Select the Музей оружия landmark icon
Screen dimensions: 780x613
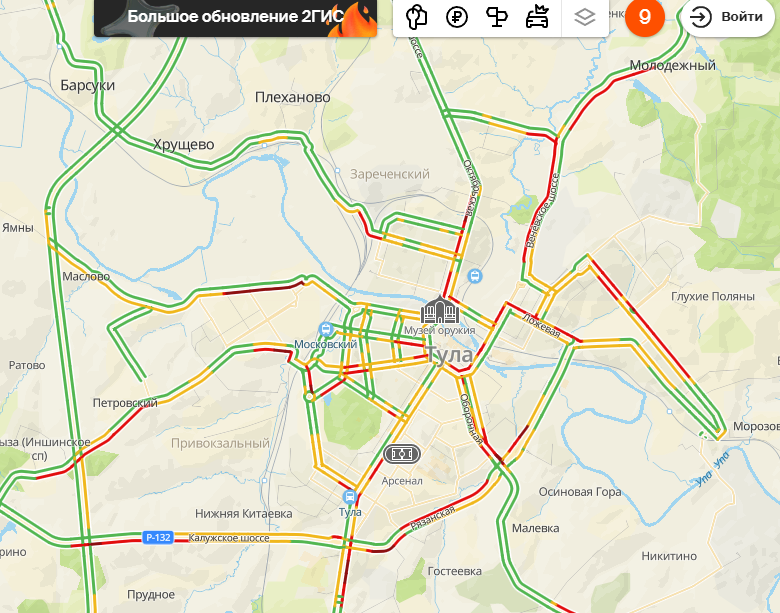(x=440, y=310)
